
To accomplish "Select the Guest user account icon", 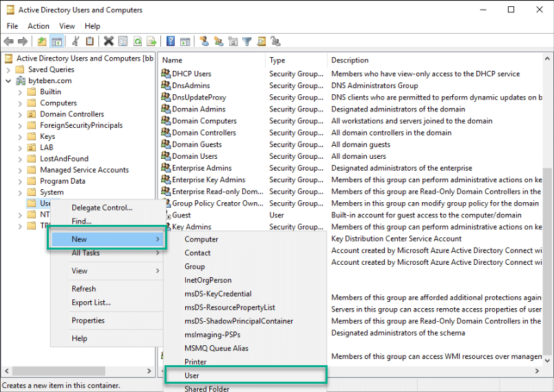I will (x=167, y=215).
